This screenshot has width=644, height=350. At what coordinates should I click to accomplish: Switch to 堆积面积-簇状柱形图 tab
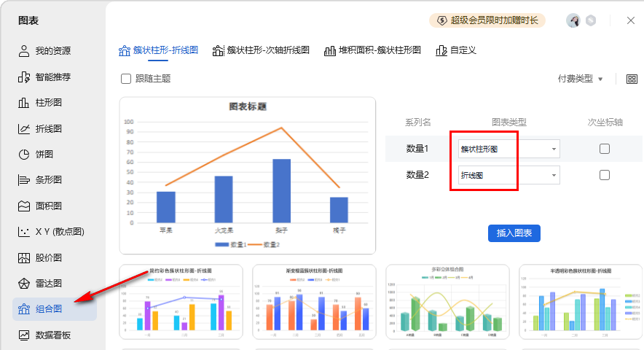click(x=372, y=50)
